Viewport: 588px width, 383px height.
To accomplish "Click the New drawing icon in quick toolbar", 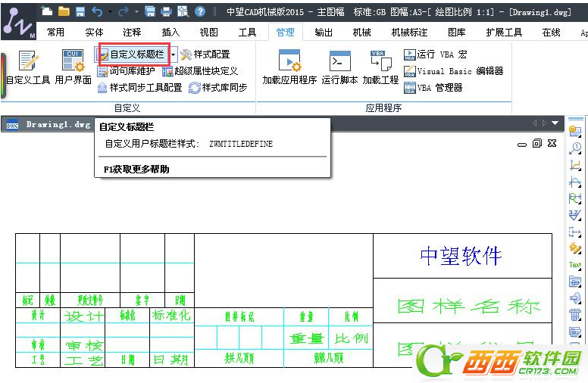I will 46,11.
